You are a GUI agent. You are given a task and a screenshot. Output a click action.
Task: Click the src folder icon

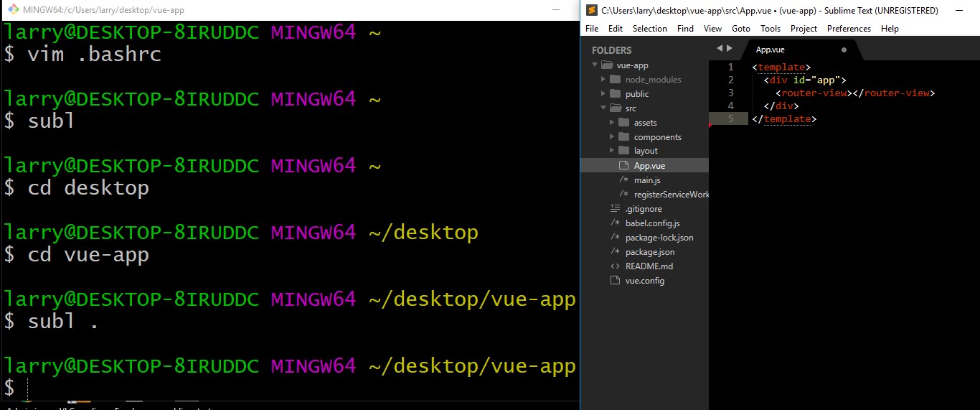pos(615,108)
